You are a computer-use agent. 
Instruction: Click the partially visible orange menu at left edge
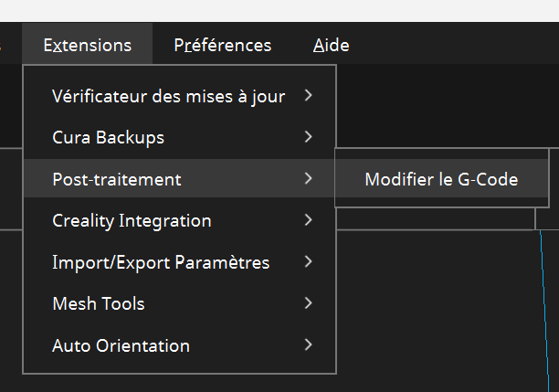pyautogui.click(x=2, y=45)
